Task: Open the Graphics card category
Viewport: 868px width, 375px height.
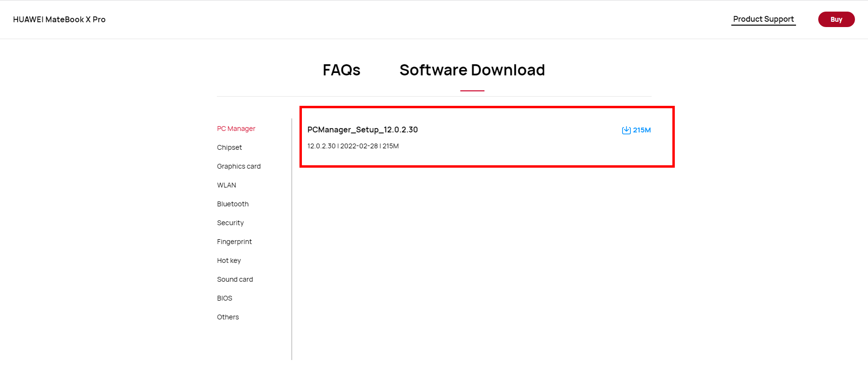Action: click(239, 166)
